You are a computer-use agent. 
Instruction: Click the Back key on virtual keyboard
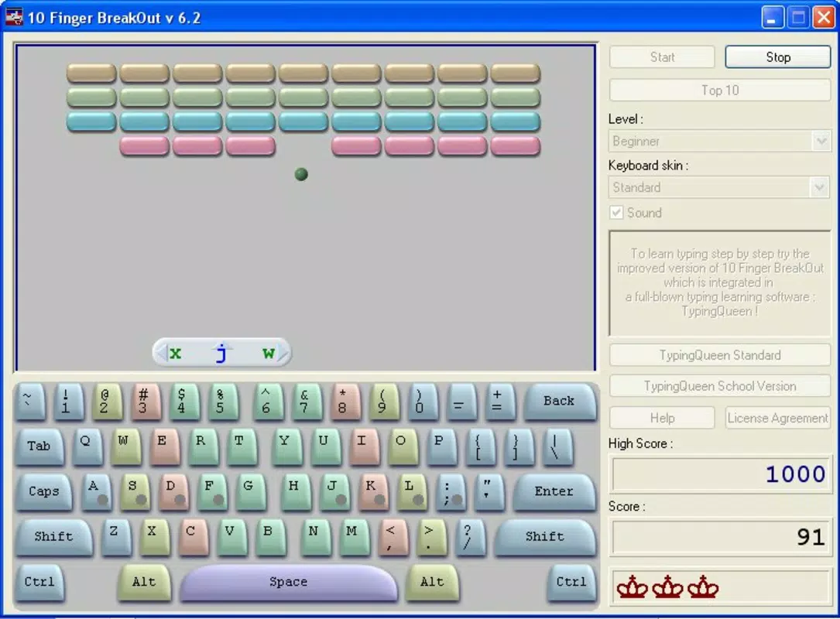[559, 401]
